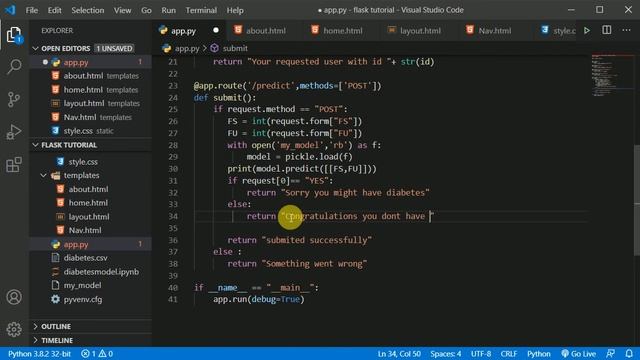Screen dimensions: 640x360
Task: Open the File menu
Action: pos(31,10)
